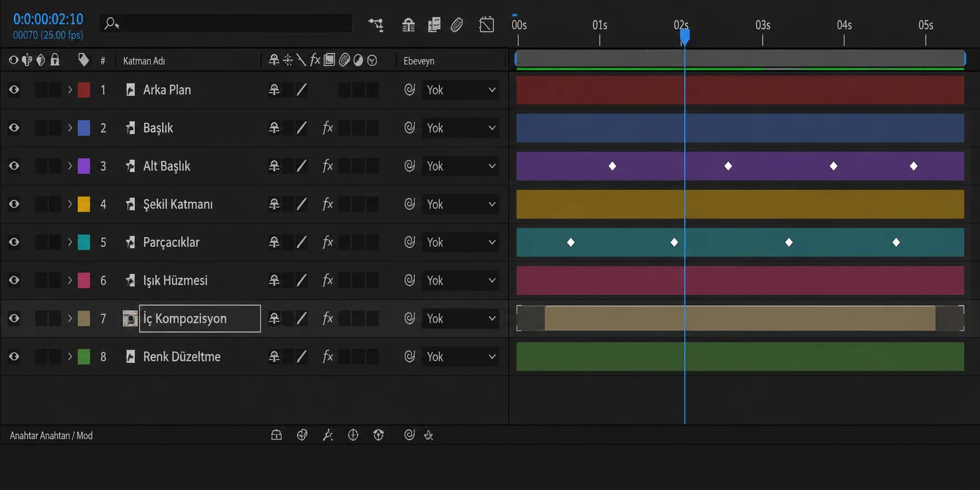Viewport: 980px width, 490px height.
Task: Click the yellow label swatch of Şekil Katmanı
Action: point(84,204)
